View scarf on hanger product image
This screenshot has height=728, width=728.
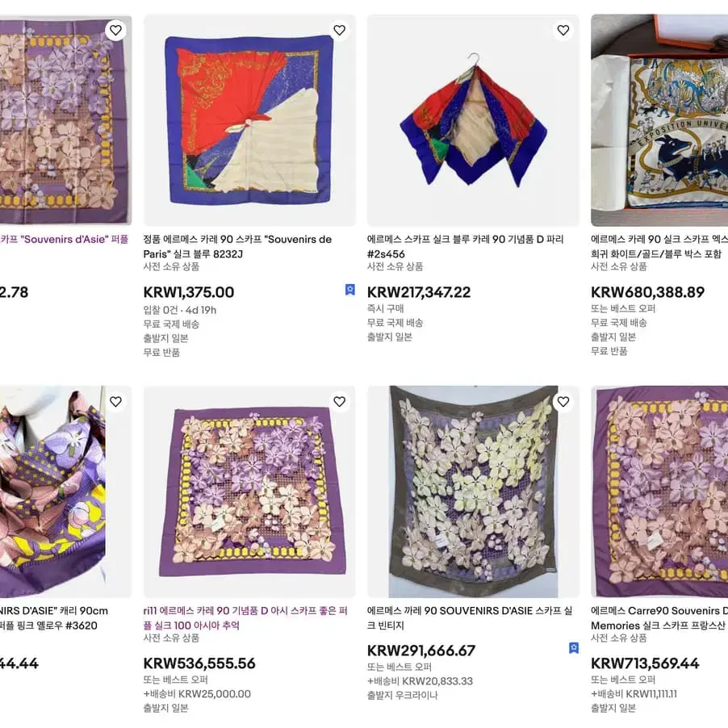tap(473, 120)
